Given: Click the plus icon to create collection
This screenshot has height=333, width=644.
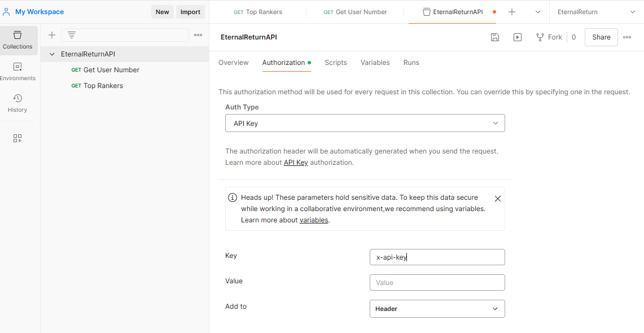Looking at the screenshot, I should click(52, 35).
